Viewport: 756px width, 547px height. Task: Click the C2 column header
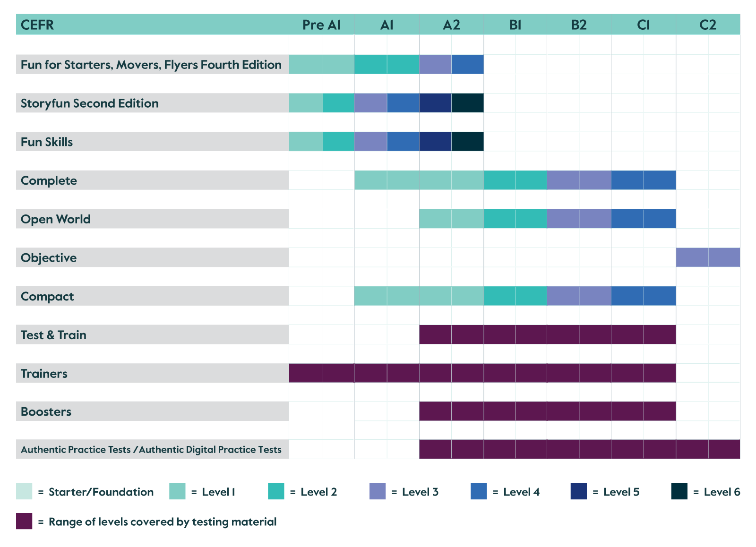(x=708, y=25)
